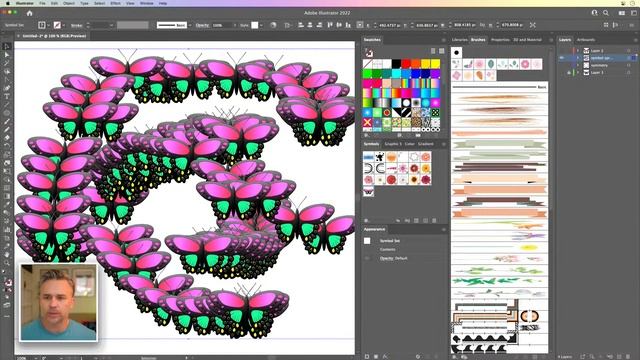640x360 pixels.
Task: Open the stroke weight dropdown
Action: (x=111, y=25)
